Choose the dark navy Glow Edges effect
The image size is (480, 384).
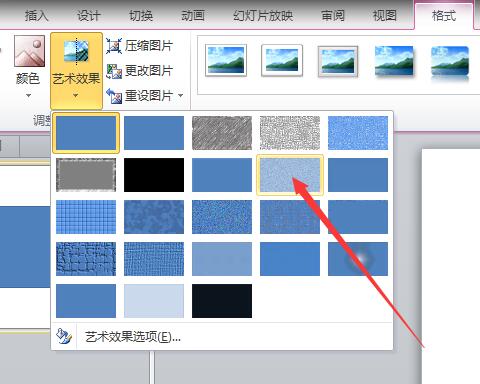click(222, 301)
